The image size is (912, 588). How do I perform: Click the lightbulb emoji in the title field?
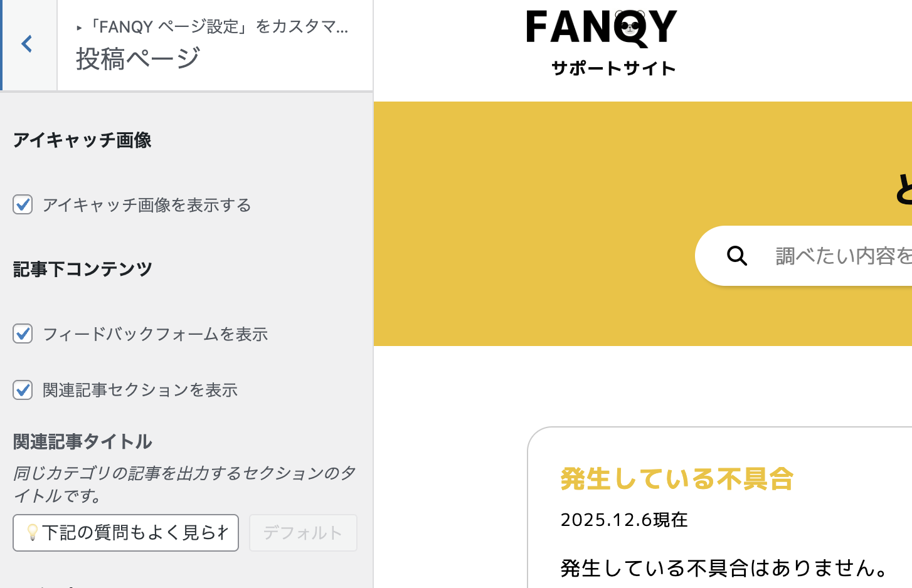coord(33,533)
